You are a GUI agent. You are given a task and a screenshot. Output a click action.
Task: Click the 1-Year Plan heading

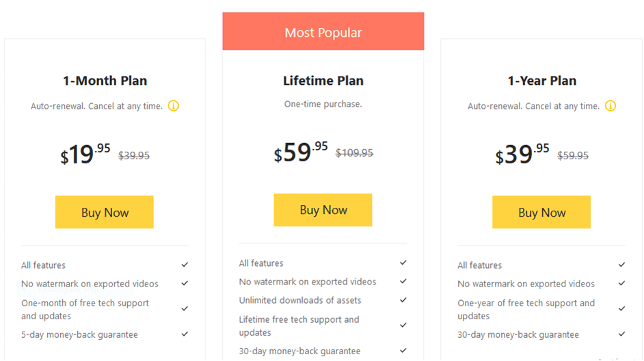coord(541,81)
